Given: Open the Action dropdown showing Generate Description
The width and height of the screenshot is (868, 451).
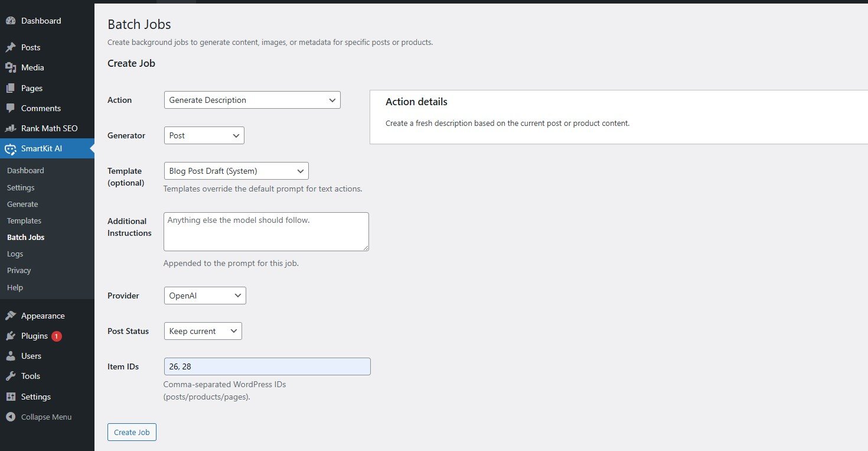Looking at the screenshot, I should coord(252,100).
